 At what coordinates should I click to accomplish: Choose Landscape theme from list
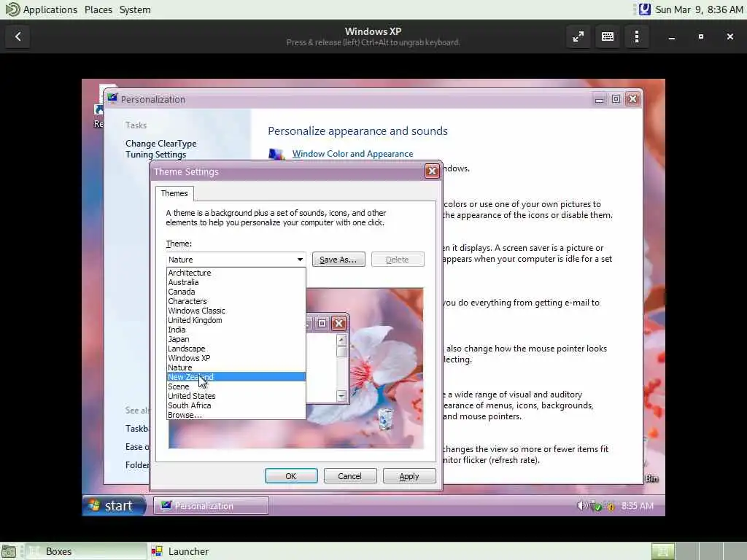[x=236, y=349]
